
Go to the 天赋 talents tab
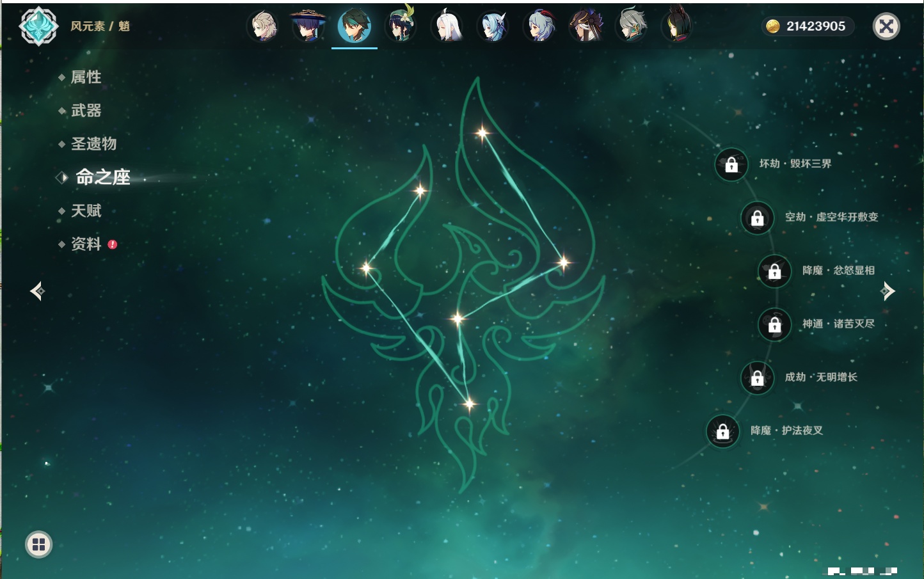[x=86, y=210]
